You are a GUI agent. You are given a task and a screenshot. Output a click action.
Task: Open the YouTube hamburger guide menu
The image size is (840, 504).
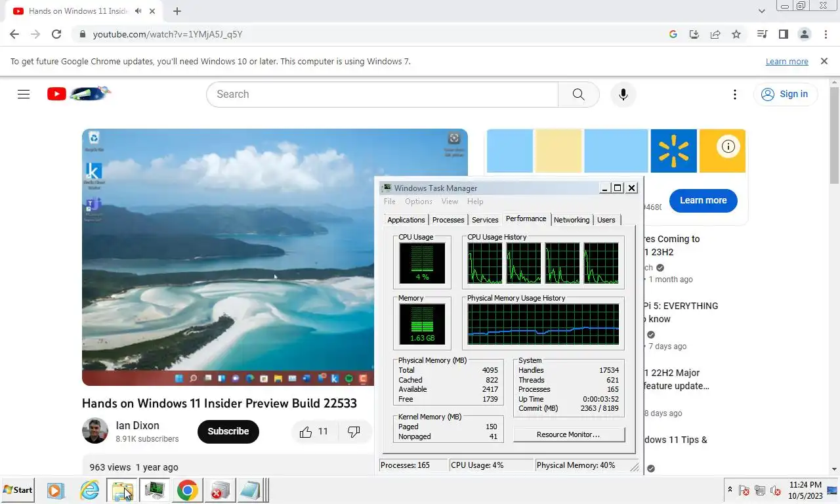(x=24, y=94)
